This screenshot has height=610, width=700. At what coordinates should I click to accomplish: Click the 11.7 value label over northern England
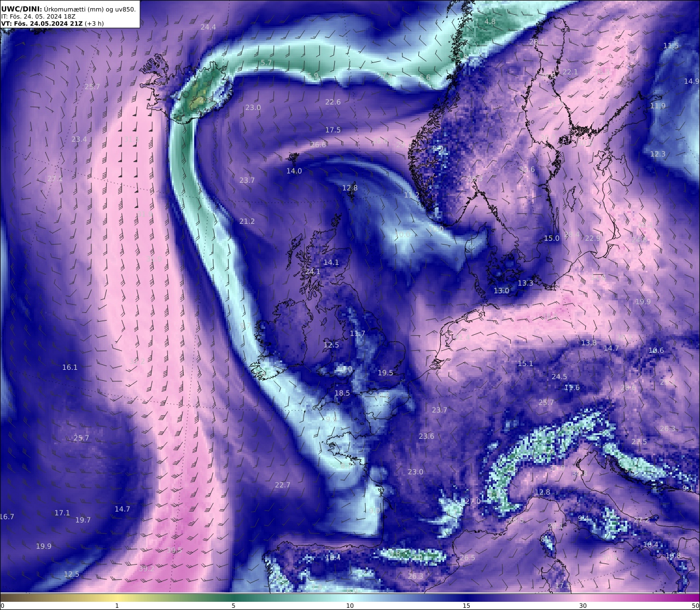coord(357,334)
